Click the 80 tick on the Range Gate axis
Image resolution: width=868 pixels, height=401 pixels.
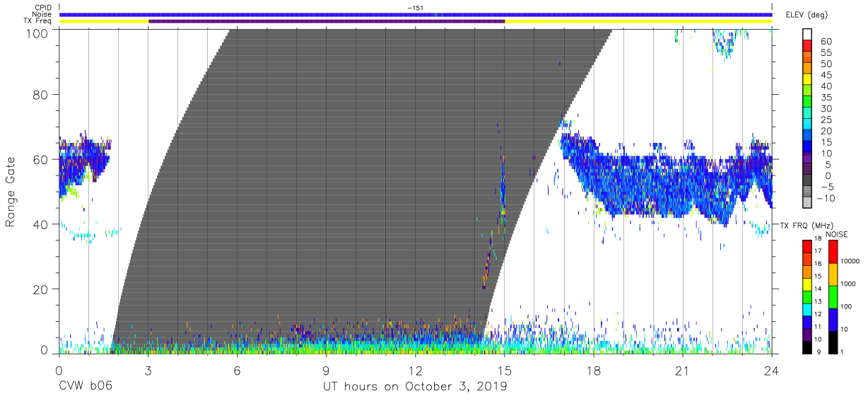coord(41,94)
